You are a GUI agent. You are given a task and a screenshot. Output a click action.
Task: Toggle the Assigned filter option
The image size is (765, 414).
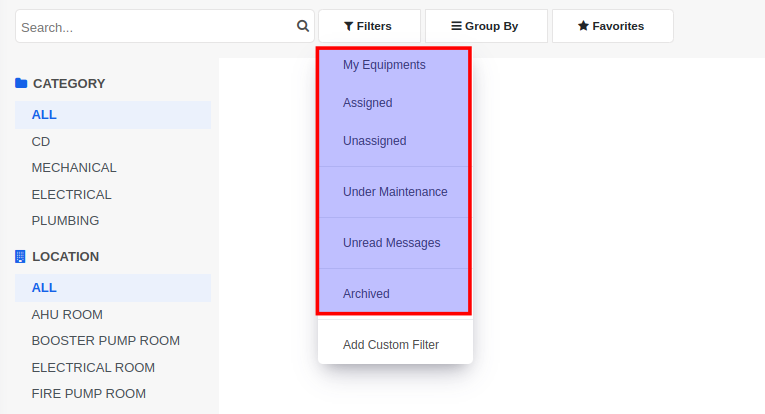[x=395, y=103]
